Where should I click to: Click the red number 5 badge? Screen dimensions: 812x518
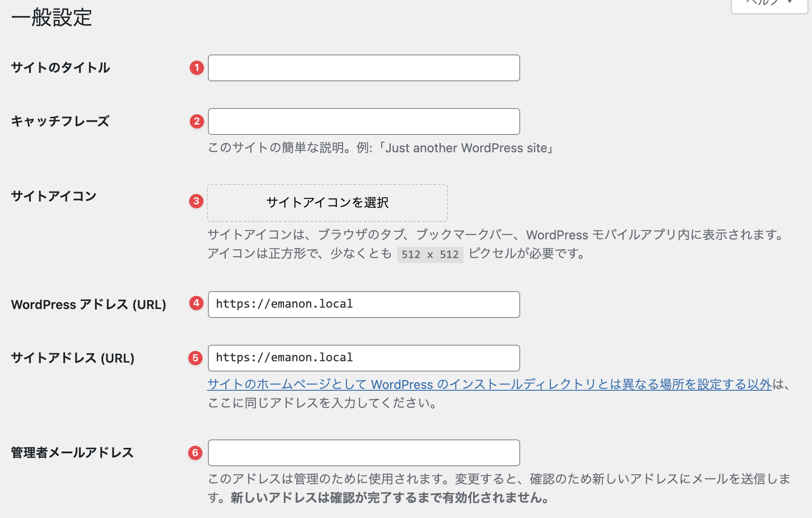195,358
